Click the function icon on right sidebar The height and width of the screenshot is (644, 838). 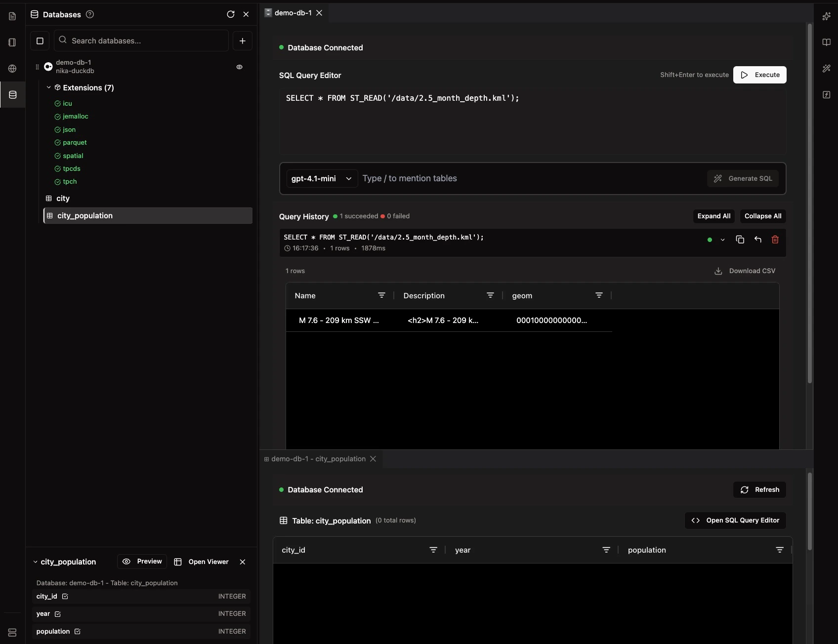[827, 94]
